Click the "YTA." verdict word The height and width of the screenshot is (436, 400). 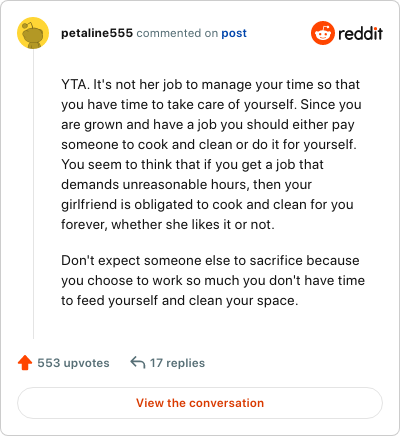[75, 84]
